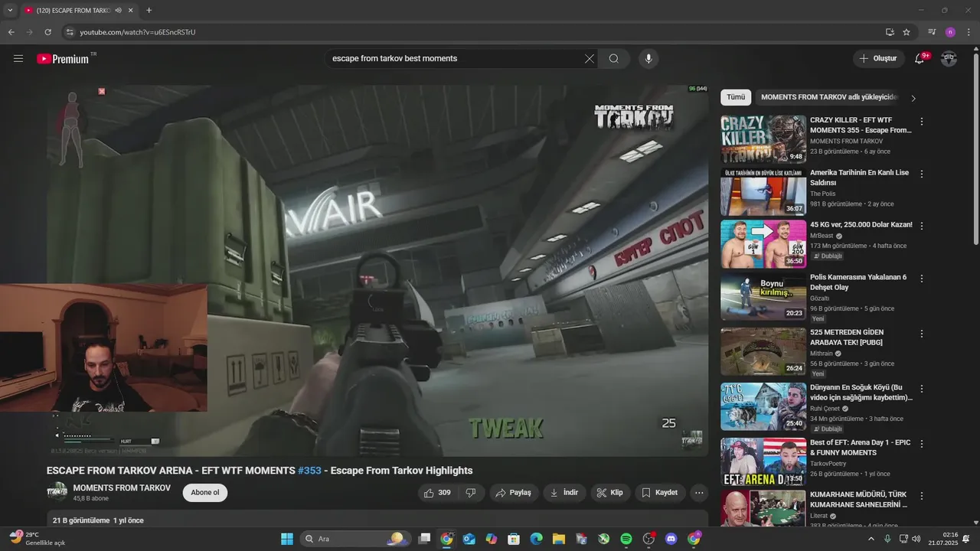The height and width of the screenshot is (551, 980).
Task: Open the channel avatar beside Abone ol
Action: (57, 492)
